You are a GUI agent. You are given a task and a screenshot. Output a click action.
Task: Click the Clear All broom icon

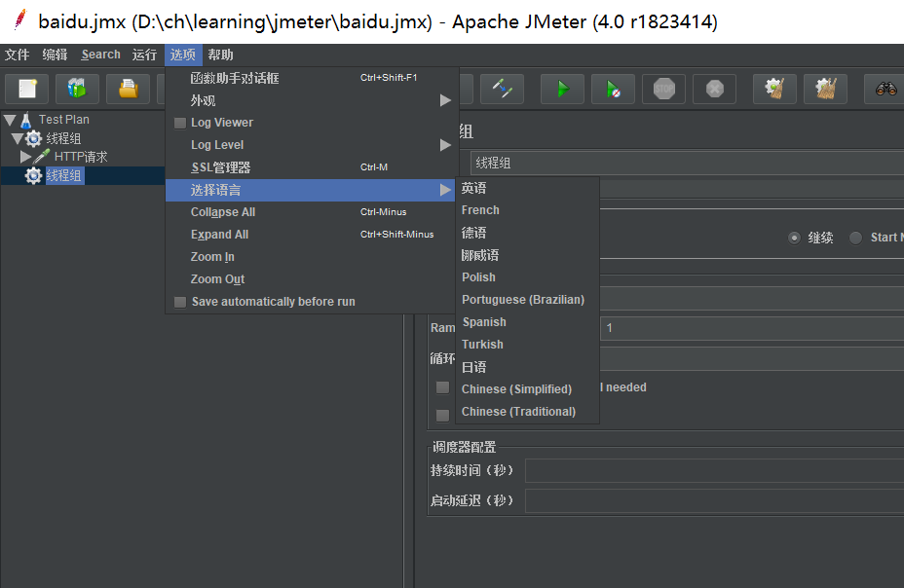coord(826,89)
